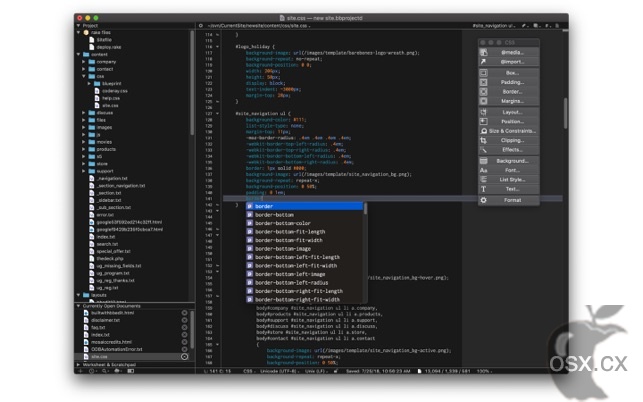
Task: Expand the products folder
Action: click(84, 149)
